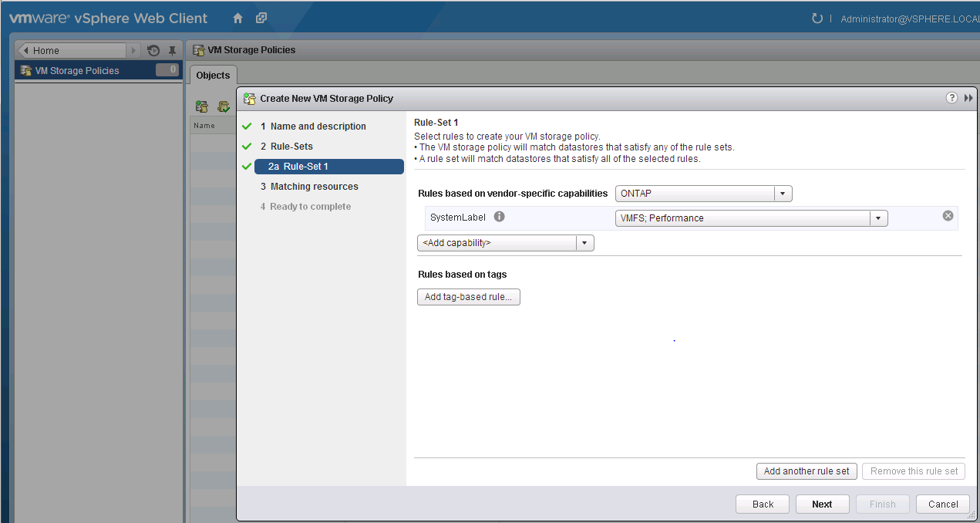Click the double-arrow minimize wizard icon
Image resolution: width=980 pixels, height=523 pixels.
point(969,98)
